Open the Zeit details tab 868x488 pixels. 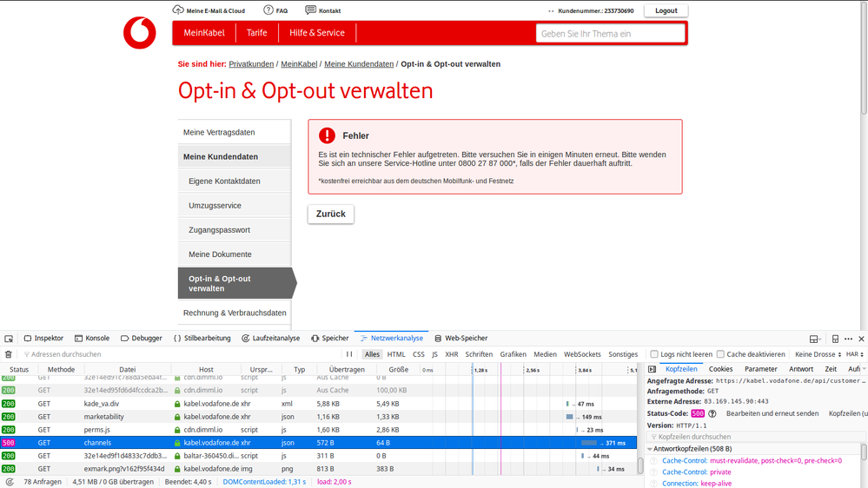pos(831,369)
